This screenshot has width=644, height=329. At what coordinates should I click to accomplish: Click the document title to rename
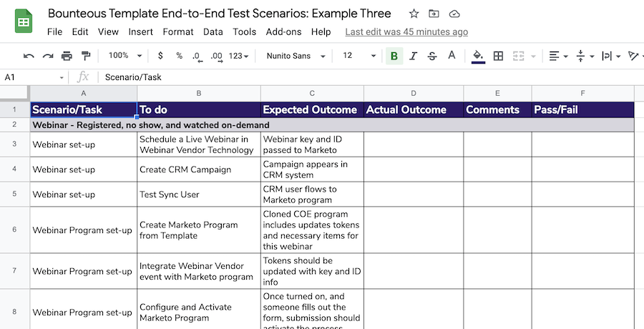click(220, 14)
